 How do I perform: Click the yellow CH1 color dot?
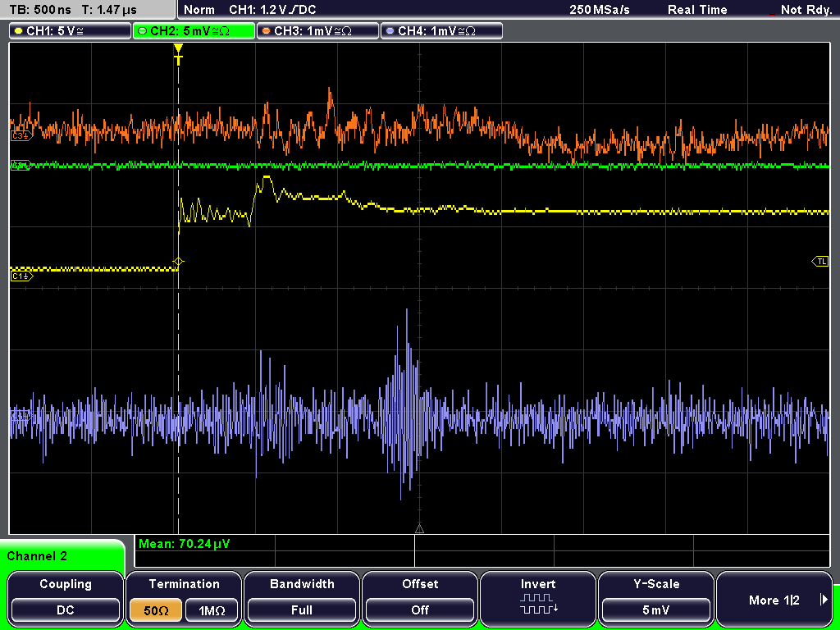coord(19,31)
